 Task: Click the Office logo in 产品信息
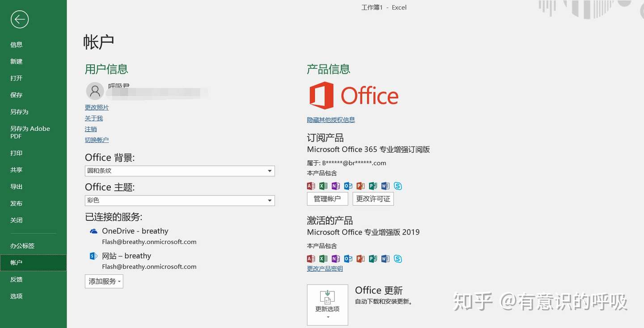354,95
